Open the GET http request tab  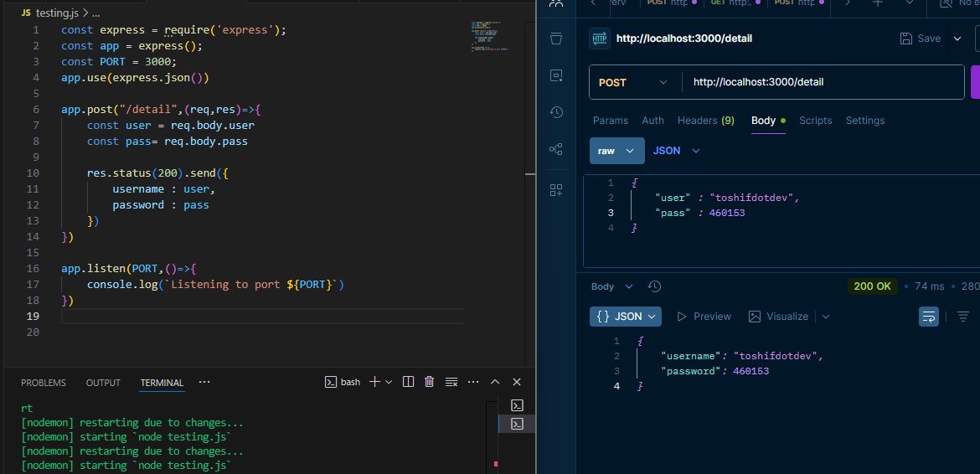tap(735, 3)
